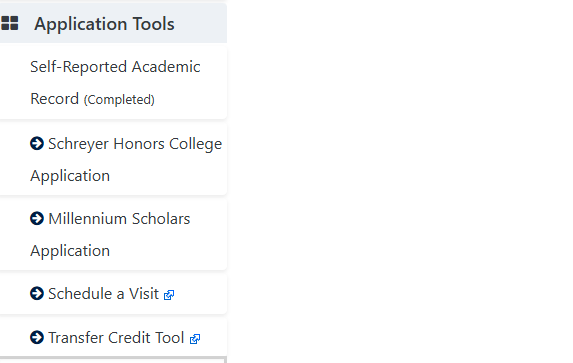This screenshot has width=573, height=363.
Task: Click empty white area right of menu
Action: click(398, 183)
